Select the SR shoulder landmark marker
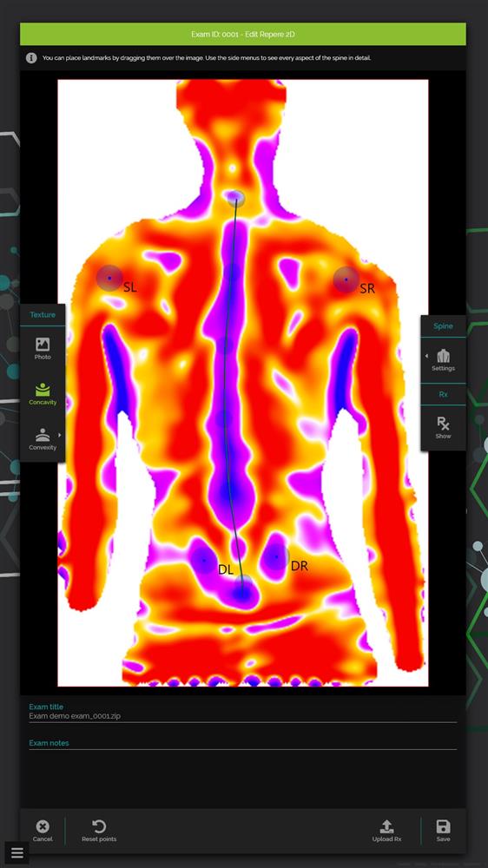This screenshot has height=868, width=488. coord(346,279)
